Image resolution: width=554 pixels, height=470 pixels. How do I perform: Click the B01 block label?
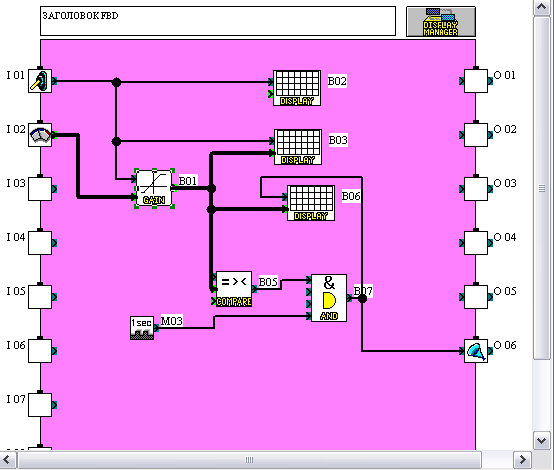188,181
